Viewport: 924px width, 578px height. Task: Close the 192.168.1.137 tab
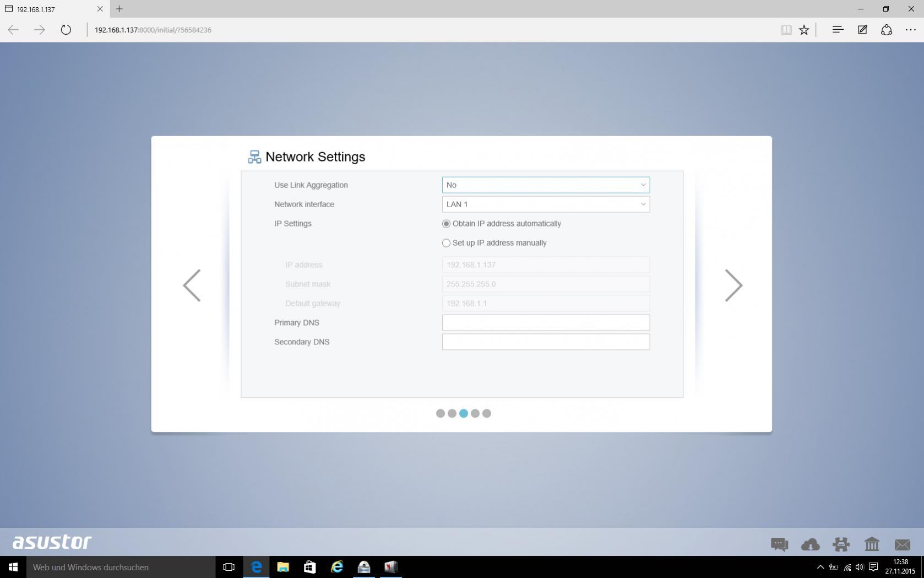pyautogui.click(x=100, y=9)
